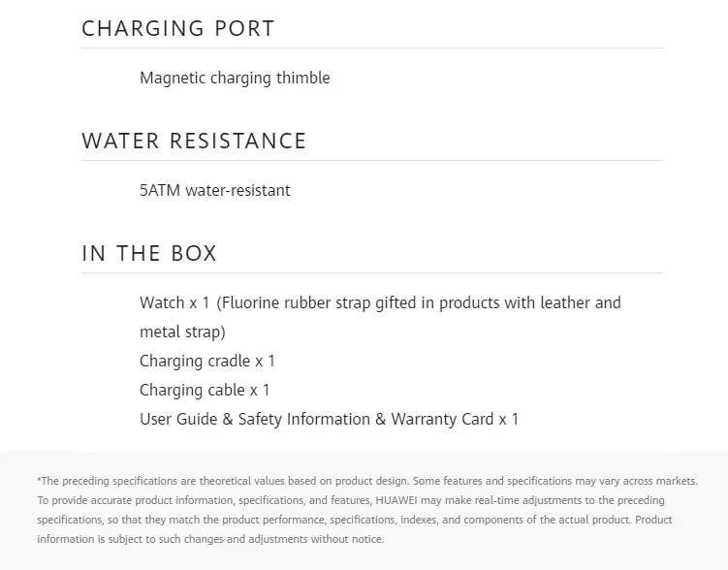728x570 pixels.
Task: Click the divider line under WATER RESISTANCE
Action: click(372, 161)
